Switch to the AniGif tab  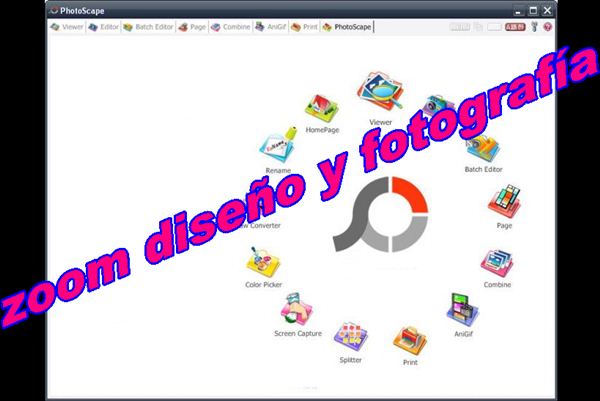tap(271, 27)
